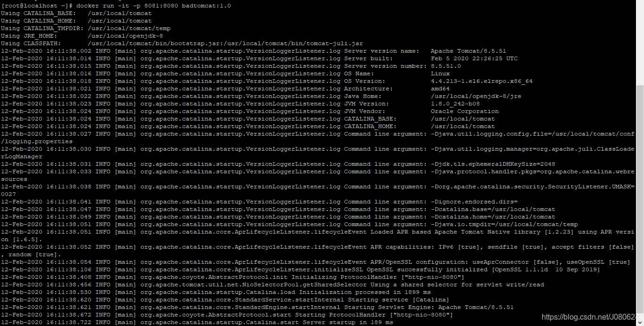Click the -Dcatalina.home=/usr/local/tomcat argument
Image resolution: width=644 pixels, height=326 pixels.
coord(493,217)
